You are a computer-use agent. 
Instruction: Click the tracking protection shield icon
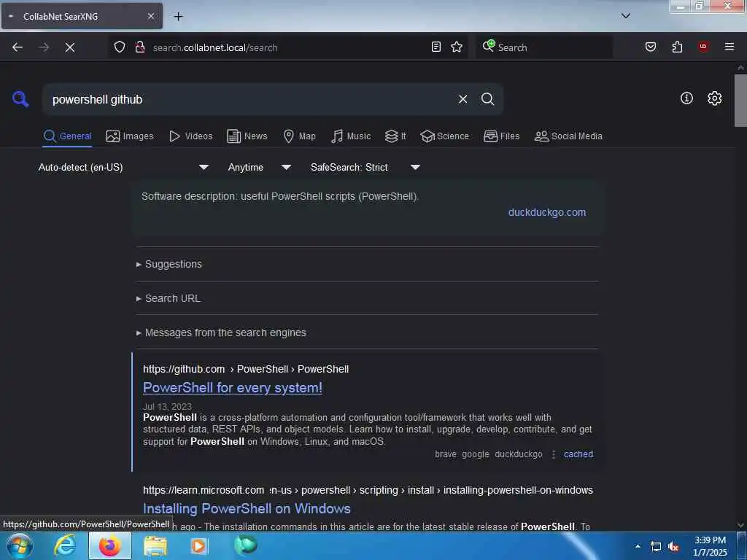click(120, 47)
